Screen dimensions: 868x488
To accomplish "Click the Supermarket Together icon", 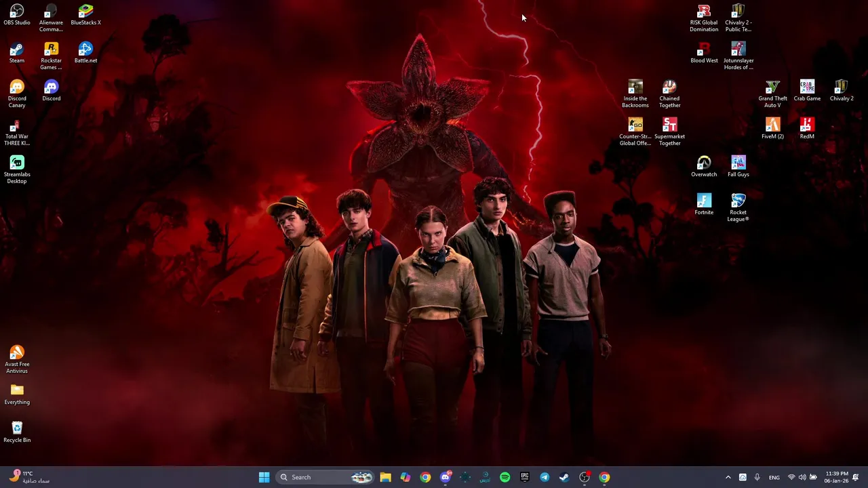I will tap(669, 132).
